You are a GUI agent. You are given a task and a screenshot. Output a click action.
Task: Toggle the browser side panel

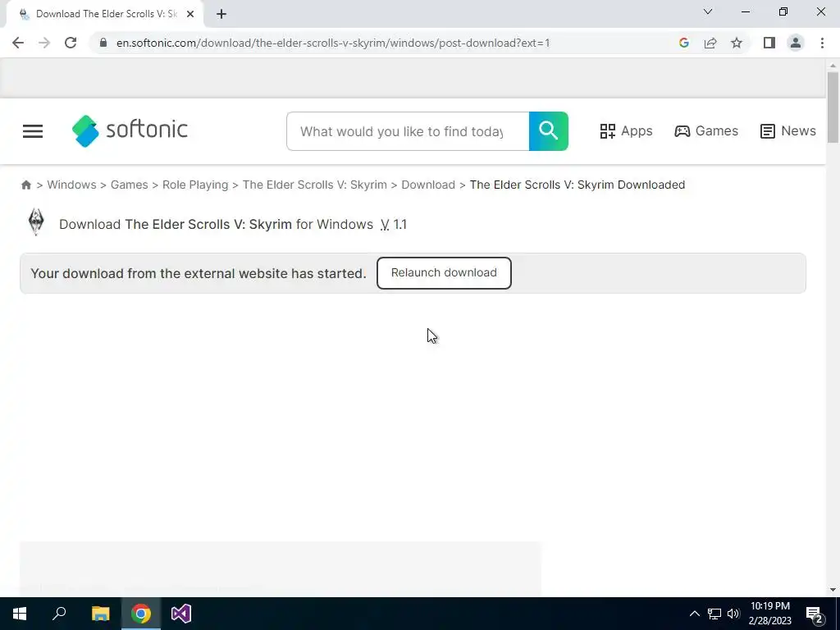pyautogui.click(x=769, y=43)
